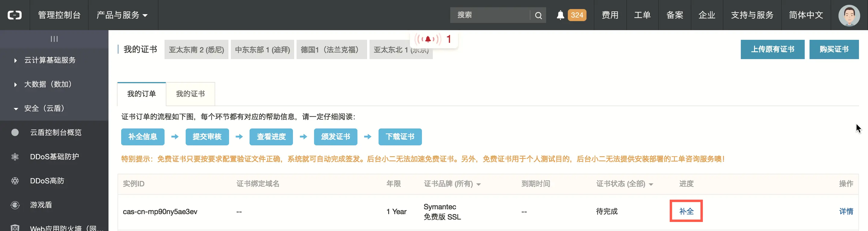Focus the 搜索 input field

coord(490,15)
